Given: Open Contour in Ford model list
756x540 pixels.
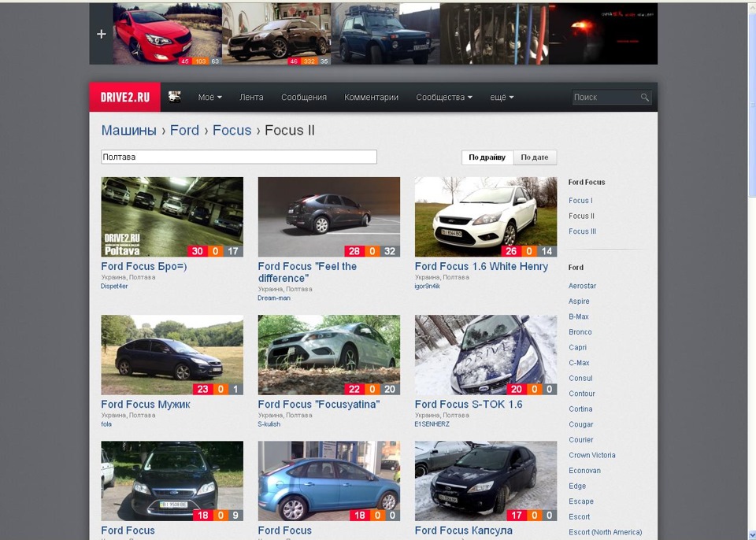Looking at the screenshot, I should (582, 394).
